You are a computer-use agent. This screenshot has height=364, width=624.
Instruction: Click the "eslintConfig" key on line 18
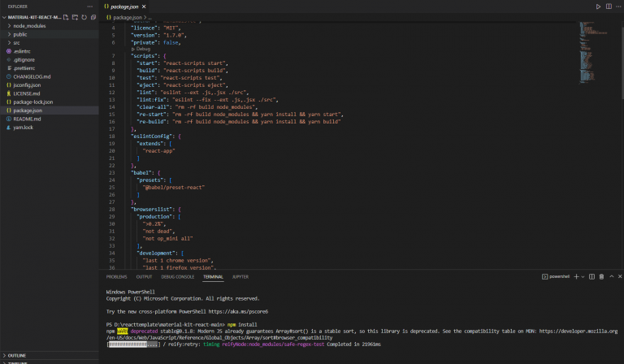click(152, 136)
